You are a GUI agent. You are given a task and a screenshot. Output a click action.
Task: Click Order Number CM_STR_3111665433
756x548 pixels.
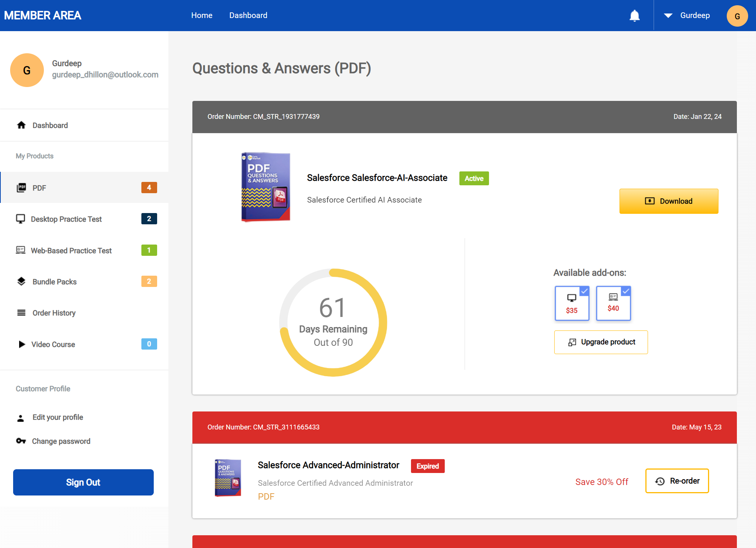point(263,427)
